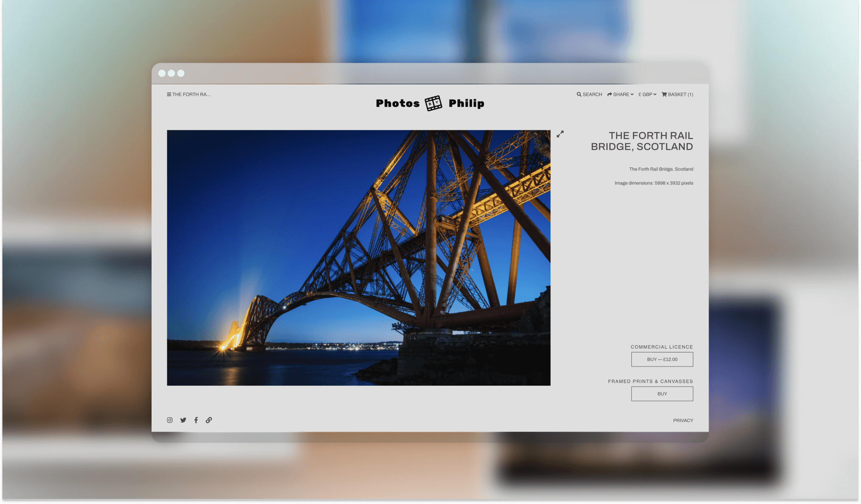Open the Instagram profile icon
861x504 pixels.
[x=169, y=420]
